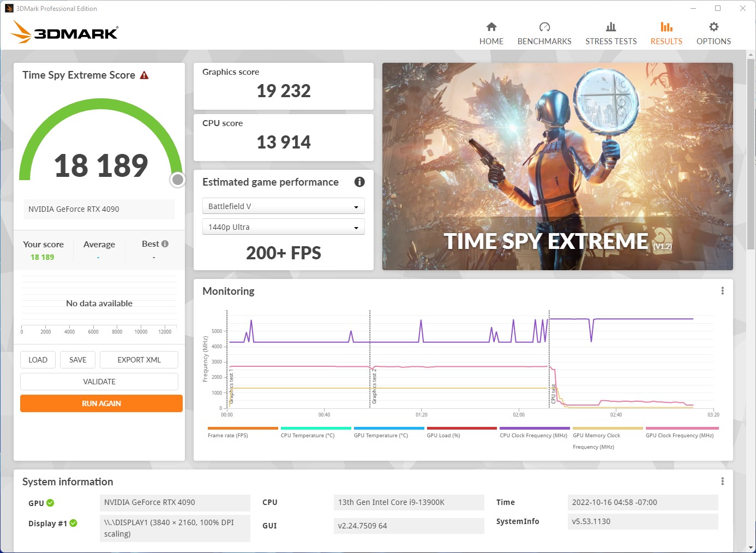Click the warning triangle beside Time Spy Extreme Score
This screenshot has height=553, width=756.
144,75
